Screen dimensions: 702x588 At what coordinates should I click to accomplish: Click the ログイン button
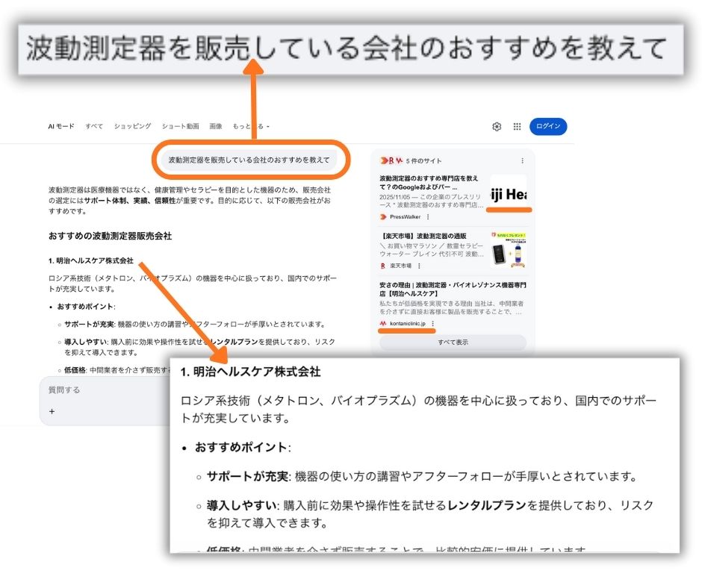547,127
